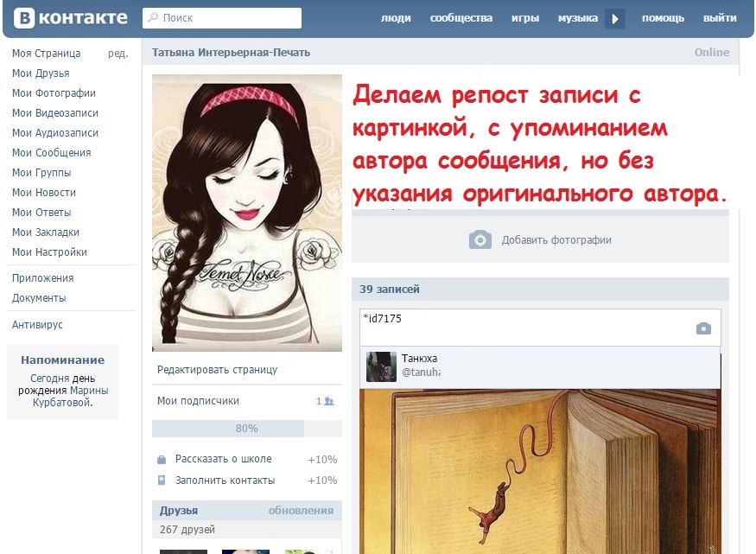
Task: Select Танюха mention suggestion
Action: [x=540, y=367]
